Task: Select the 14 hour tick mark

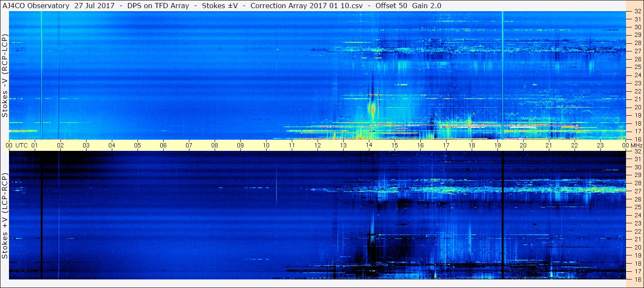Action: tap(369, 145)
